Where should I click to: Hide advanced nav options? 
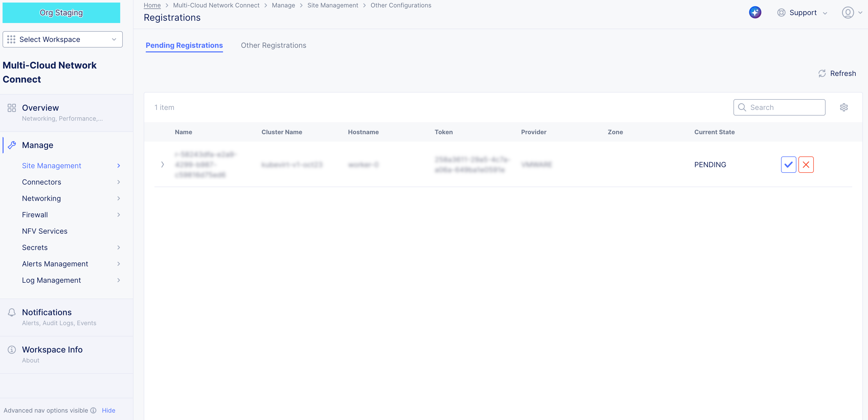point(108,410)
